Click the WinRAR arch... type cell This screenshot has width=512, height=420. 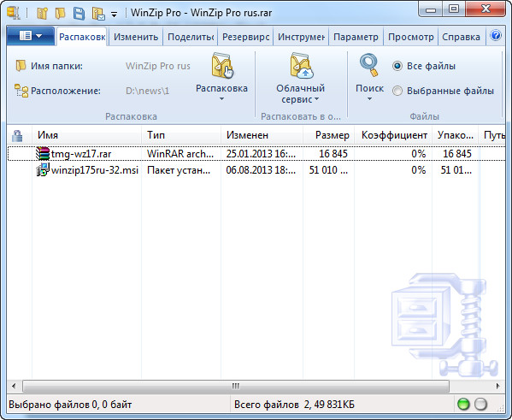click(x=180, y=154)
